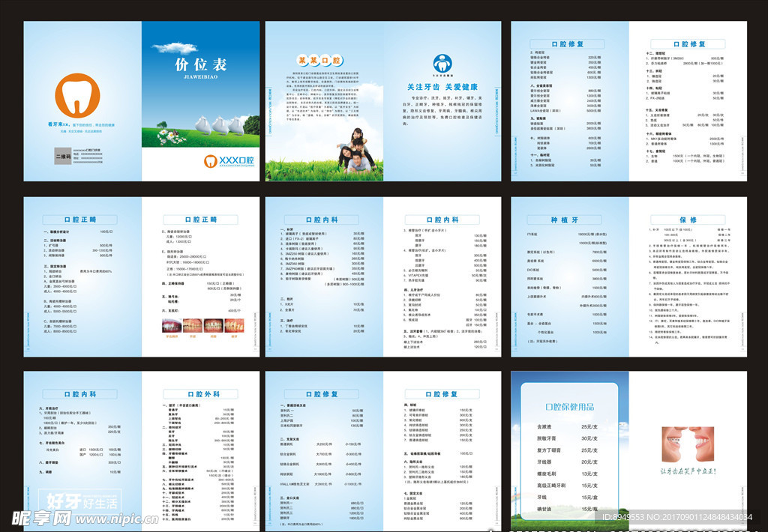Click the large orange tooth logo
The height and width of the screenshot is (532, 768).
[x=77, y=95]
